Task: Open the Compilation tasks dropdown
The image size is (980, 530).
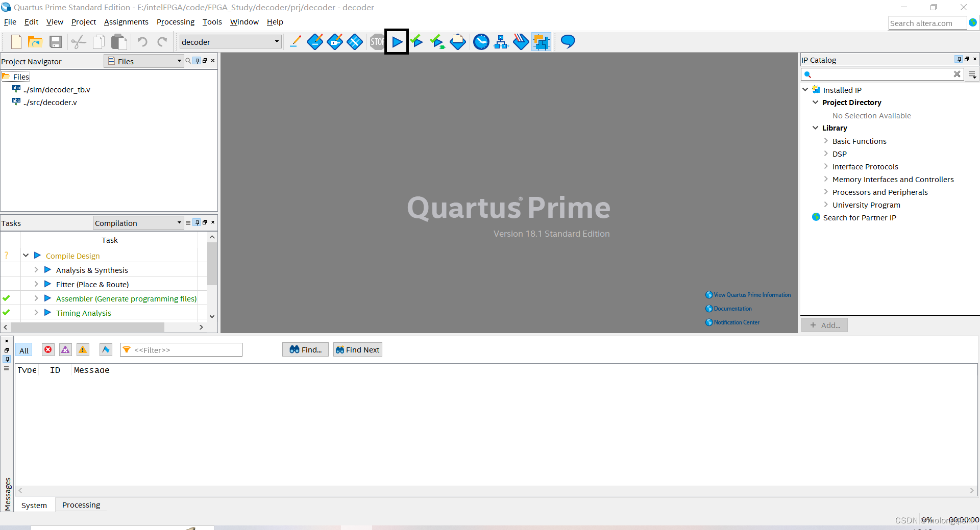Action: point(138,223)
